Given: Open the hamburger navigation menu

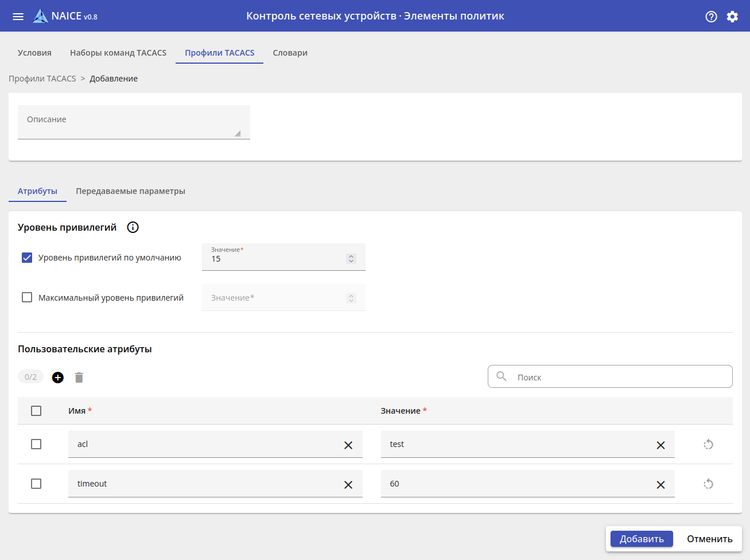Looking at the screenshot, I should point(18,17).
